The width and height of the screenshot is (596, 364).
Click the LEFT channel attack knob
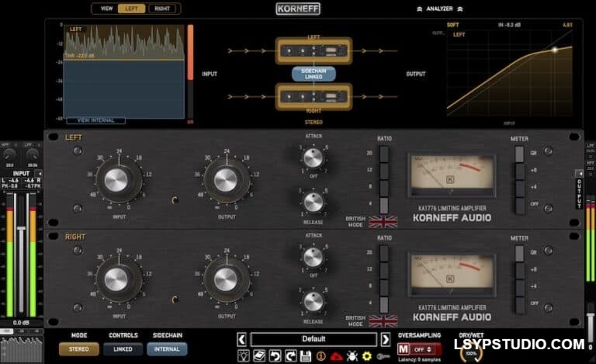[314, 158]
